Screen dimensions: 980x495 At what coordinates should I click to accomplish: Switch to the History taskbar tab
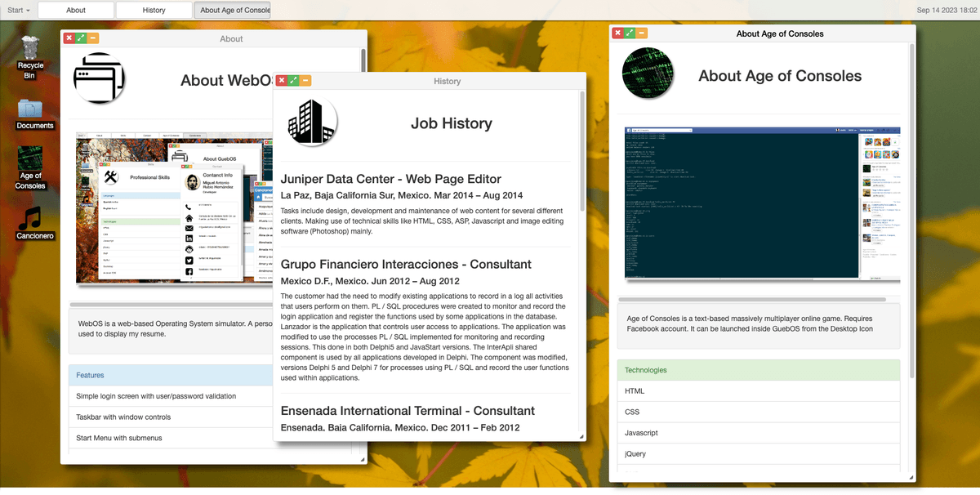(x=154, y=10)
